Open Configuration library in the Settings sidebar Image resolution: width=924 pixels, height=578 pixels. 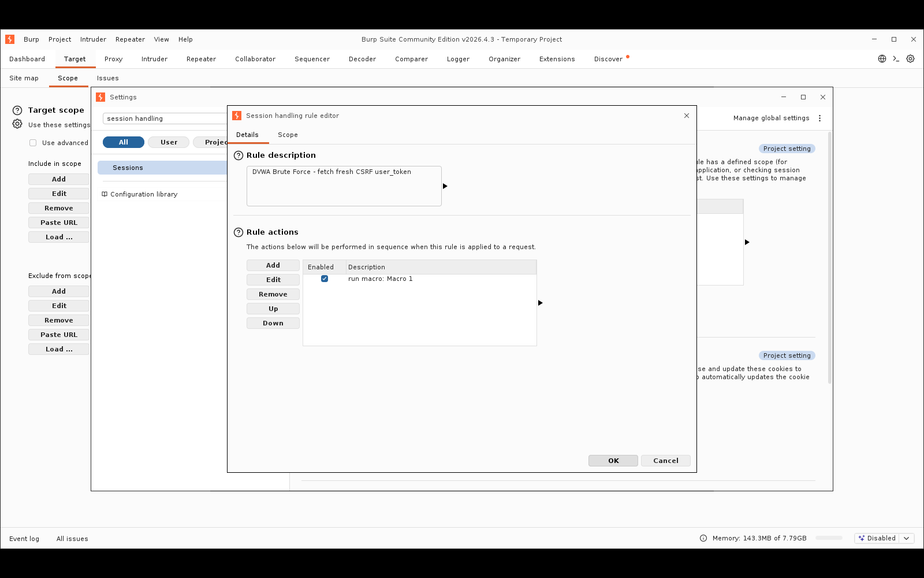click(x=144, y=194)
